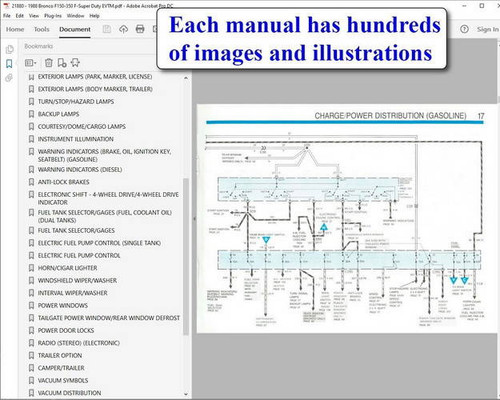Open FUEL TANK SELECTOR/GAGES (DUAL TANKS) bookmark
The width and height of the screenshot is (500, 400).
105,216
